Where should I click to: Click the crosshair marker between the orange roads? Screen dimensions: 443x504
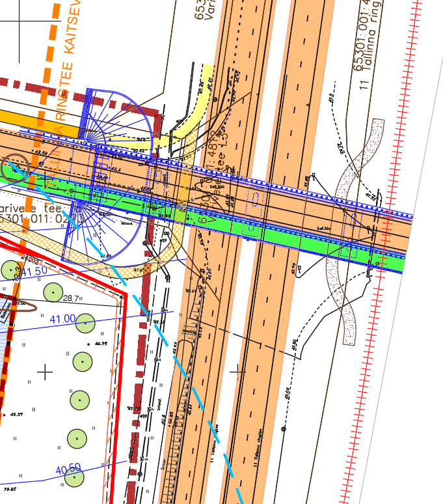click(x=237, y=371)
